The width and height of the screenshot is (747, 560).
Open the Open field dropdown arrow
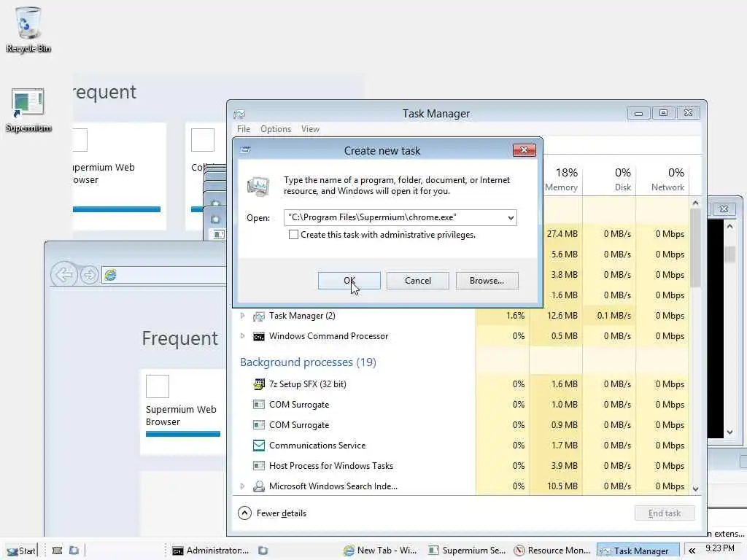click(x=511, y=217)
